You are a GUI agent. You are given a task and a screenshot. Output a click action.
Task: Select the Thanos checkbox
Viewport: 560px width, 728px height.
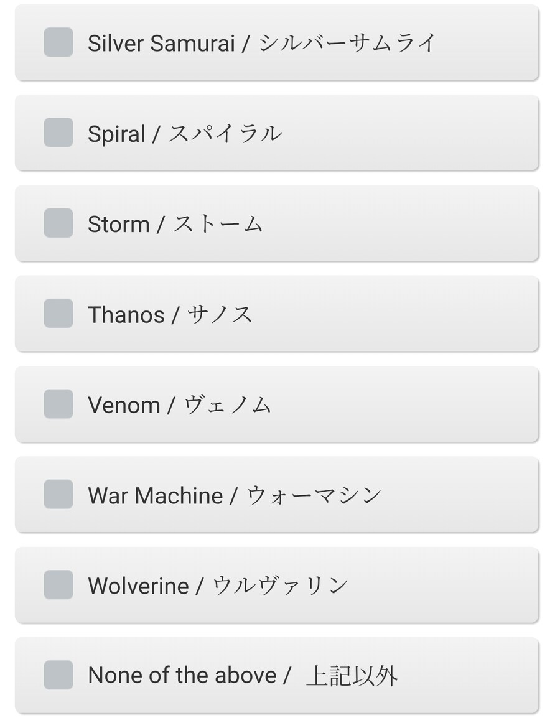coord(58,314)
